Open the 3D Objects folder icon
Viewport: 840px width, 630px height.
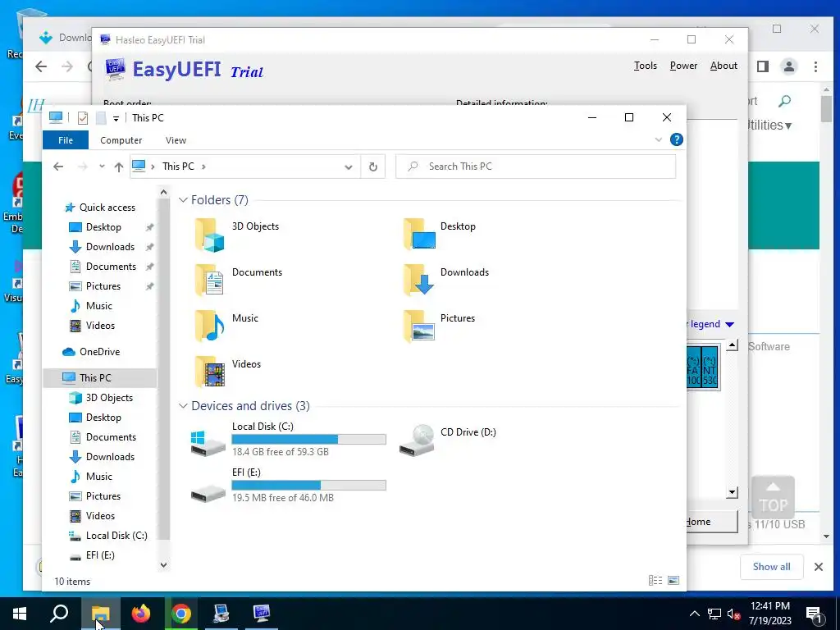pos(209,235)
